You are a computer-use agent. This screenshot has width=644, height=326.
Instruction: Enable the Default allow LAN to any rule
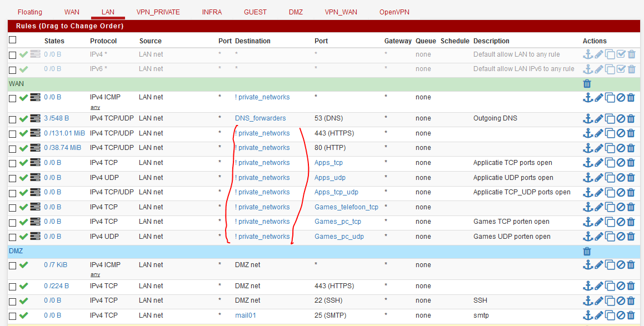[x=621, y=54]
